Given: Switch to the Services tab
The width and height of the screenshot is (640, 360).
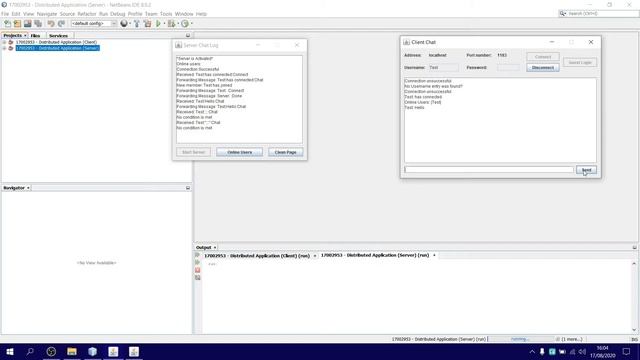Looking at the screenshot, I should (58, 36).
